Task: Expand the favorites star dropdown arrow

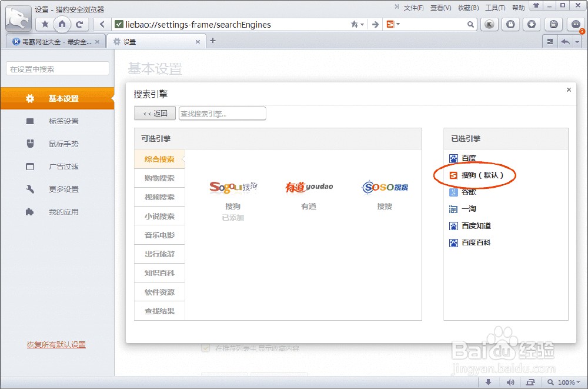Action: (x=362, y=24)
